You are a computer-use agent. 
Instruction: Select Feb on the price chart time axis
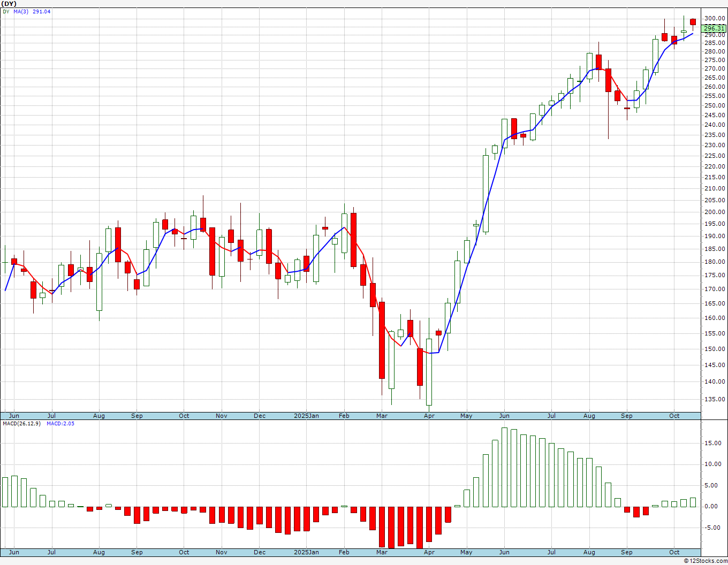coord(344,416)
